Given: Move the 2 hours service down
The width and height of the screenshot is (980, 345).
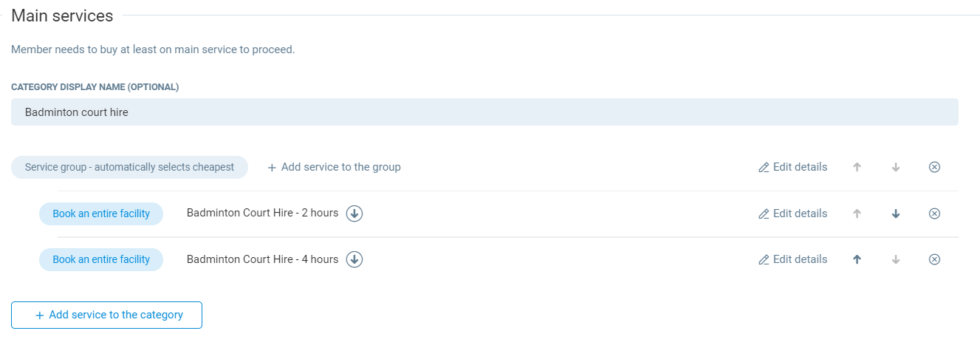Looking at the screenshot, I should [x=896, y=214].
